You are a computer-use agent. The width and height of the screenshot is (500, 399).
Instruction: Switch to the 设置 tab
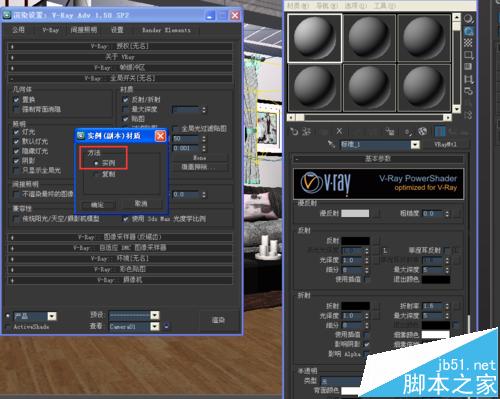pos(117,30)
